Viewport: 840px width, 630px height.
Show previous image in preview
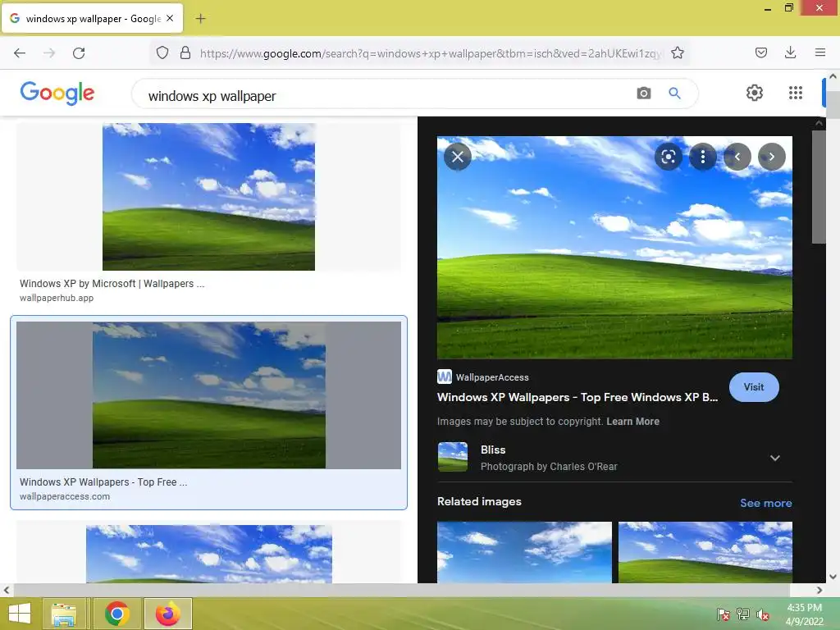737,157
